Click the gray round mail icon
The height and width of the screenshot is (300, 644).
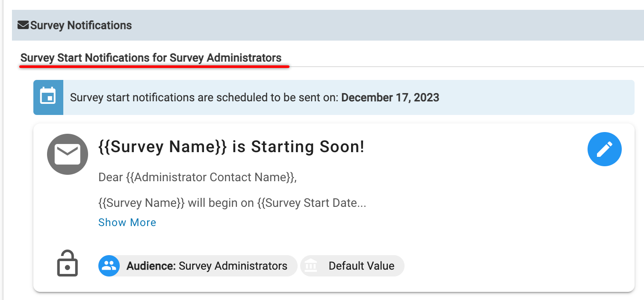(68, 154)
